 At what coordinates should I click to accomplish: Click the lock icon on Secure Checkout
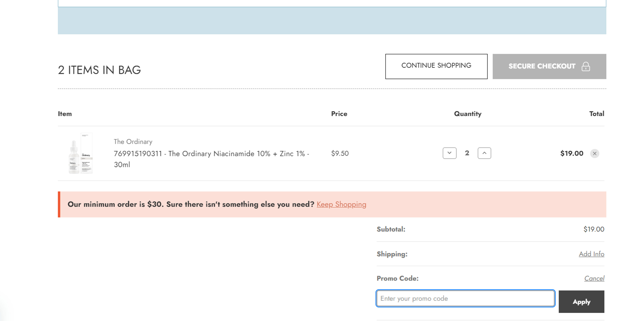[x=586, y=66]
